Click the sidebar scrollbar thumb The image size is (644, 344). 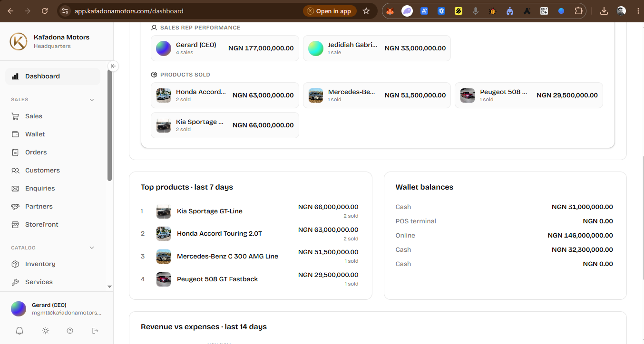[110, 126]
